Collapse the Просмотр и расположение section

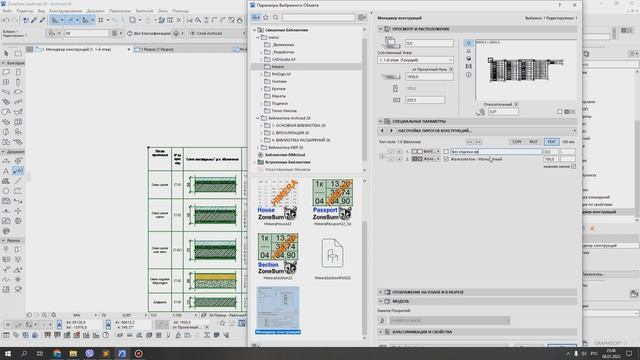380,29
